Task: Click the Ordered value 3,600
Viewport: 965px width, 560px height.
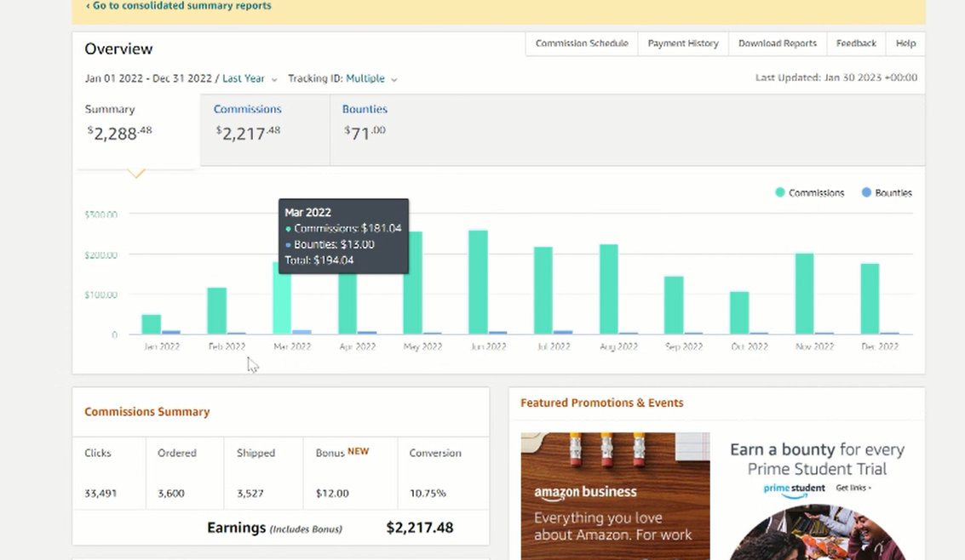Action: [171, 493]
